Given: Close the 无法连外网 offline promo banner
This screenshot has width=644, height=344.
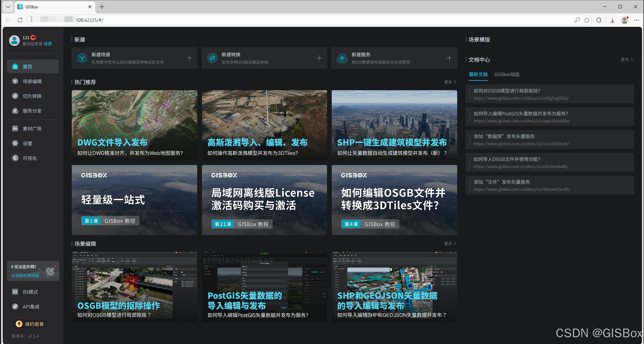Looking at the screenshot, I should tap(55, 267).
